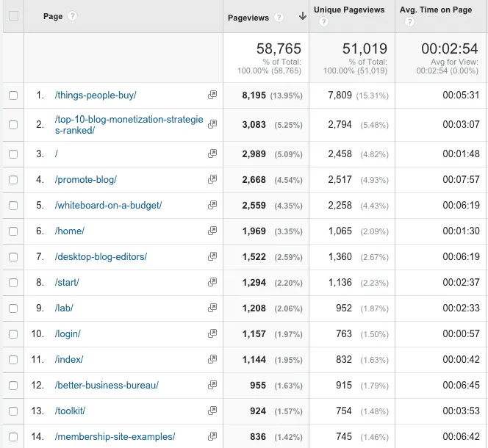
Task: Click the total 51,019 unique pageviews figure
Action: coord(365,48)
